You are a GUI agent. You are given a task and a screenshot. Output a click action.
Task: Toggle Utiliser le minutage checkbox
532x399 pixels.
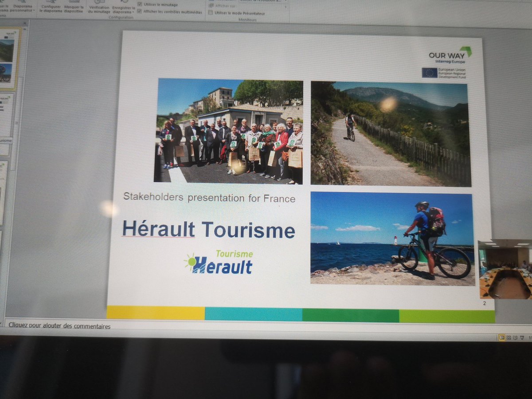140,4
